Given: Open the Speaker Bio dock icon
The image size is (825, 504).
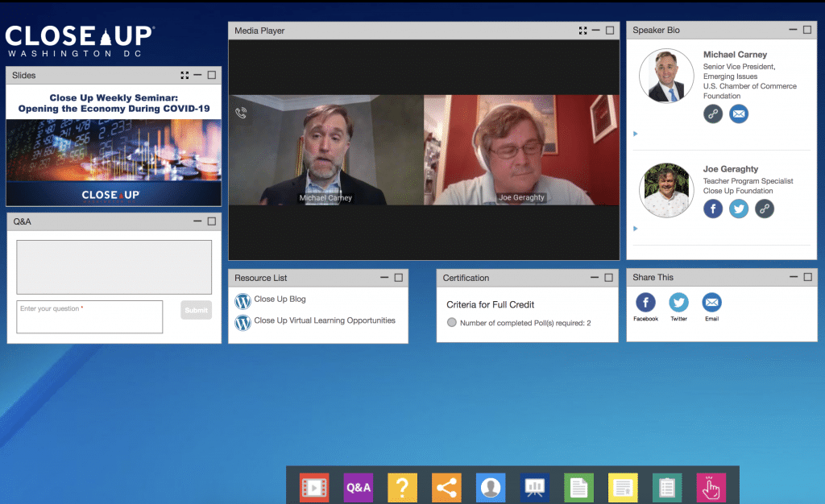Looking at the screenshot, I should (x=491, y=488).
